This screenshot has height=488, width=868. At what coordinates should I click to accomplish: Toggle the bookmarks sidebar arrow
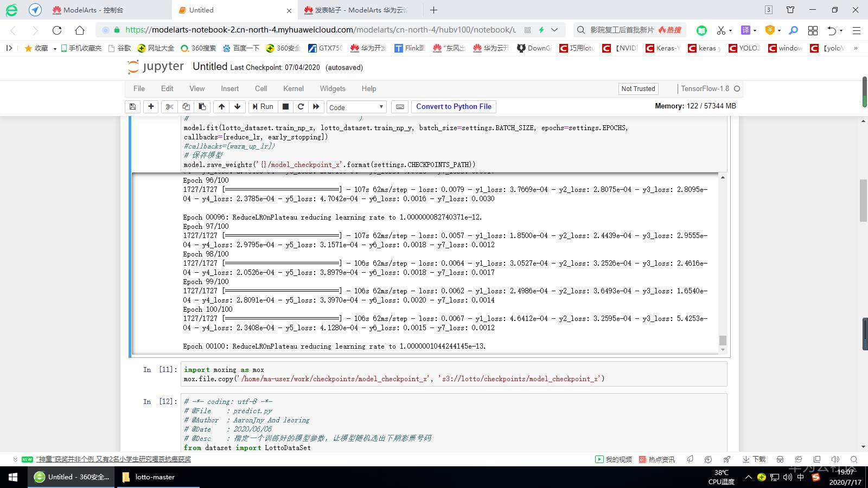pos(9,48)
